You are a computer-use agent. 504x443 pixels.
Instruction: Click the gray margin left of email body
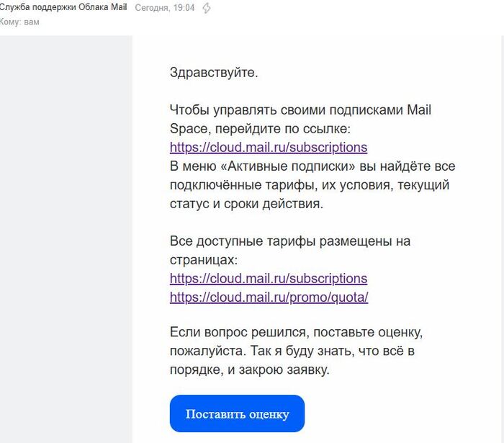pyautogui.click(x=66, y=238)
